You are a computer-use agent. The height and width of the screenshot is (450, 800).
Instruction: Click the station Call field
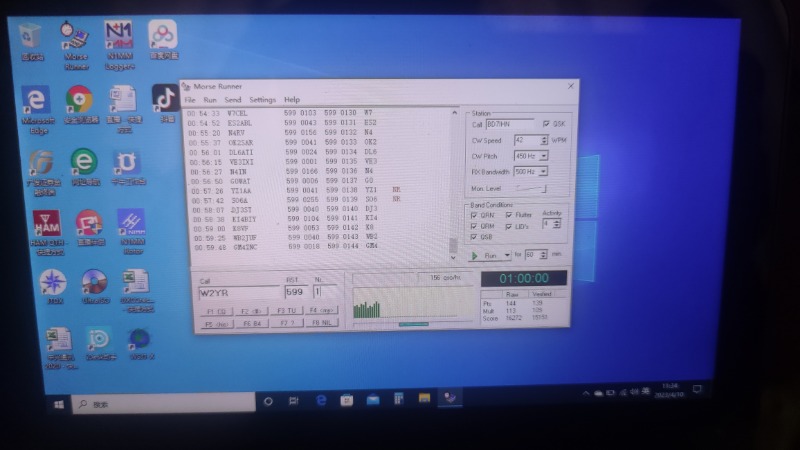click(x=510, y=124)
